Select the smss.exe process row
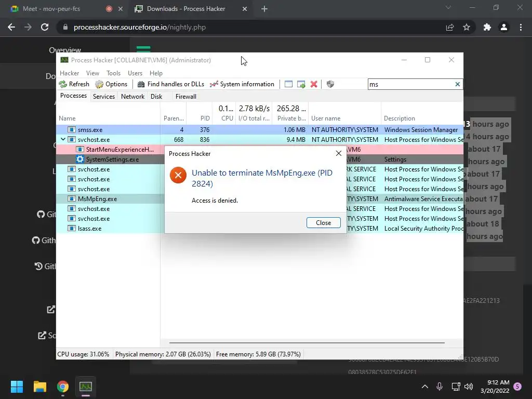The image size is (532, 399). [260, 129]
